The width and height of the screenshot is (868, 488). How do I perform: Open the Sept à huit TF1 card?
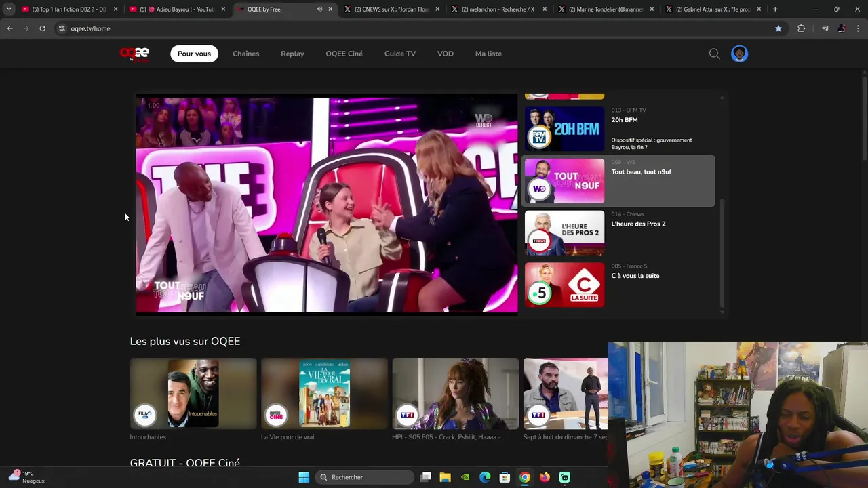click(x=566, y=394)
